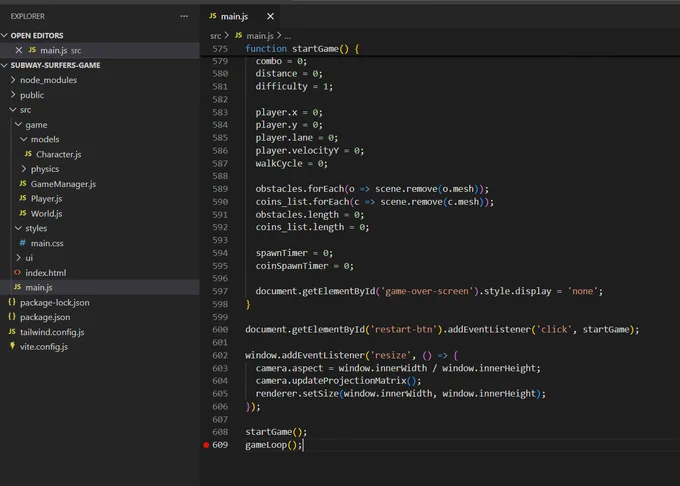This screenshot has height=486, width=680.
Task: Click the CSS hash icon beside main.css
Action: (x=23, y=243)
